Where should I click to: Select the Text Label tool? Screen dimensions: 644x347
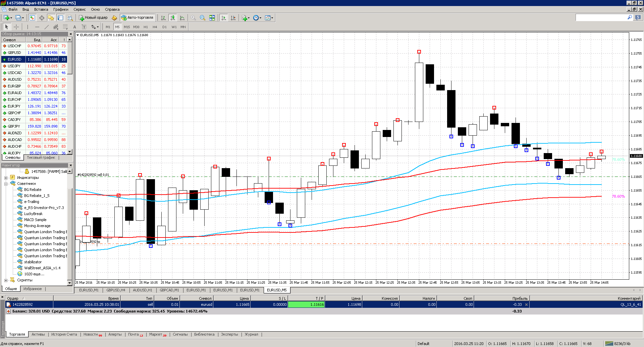point(84,27)
